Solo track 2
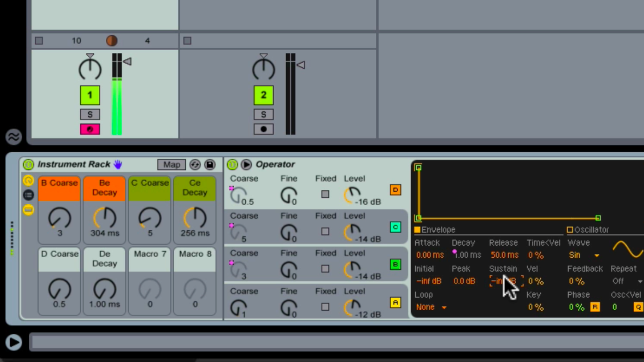The image size is (644, 362). click(x=263, y=114)
